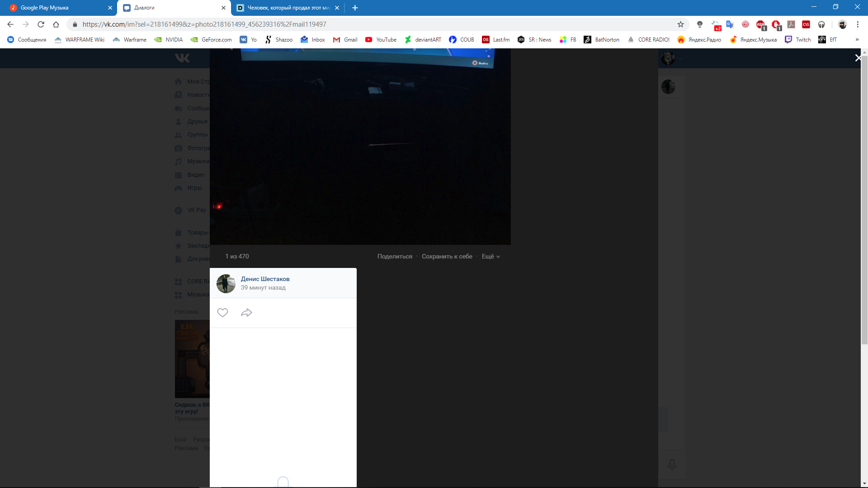Like the photo with heart icon
868x488 pixels.
coord(222,313)
